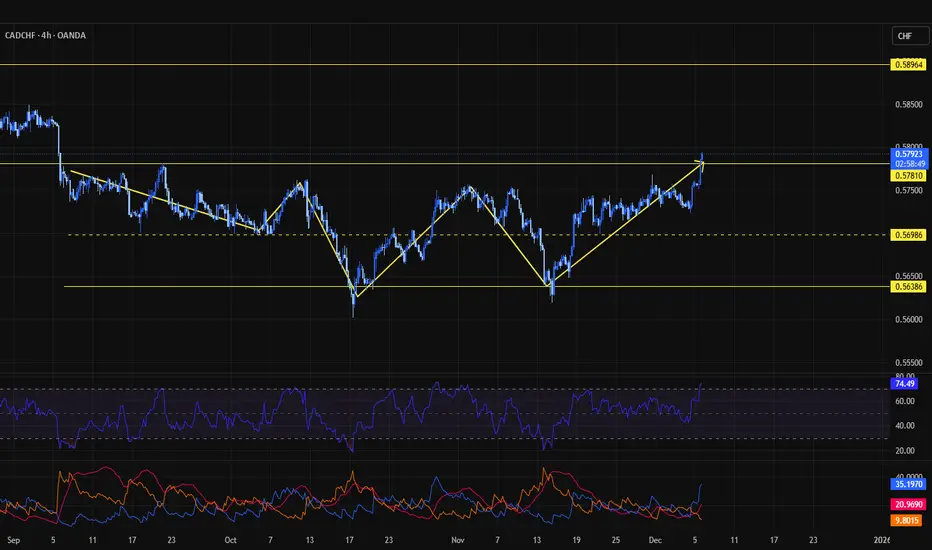The height and width of the screenshot is (550, 932).
Task: Click the 0.58500 tick on price scale
Action: [908, 104]
